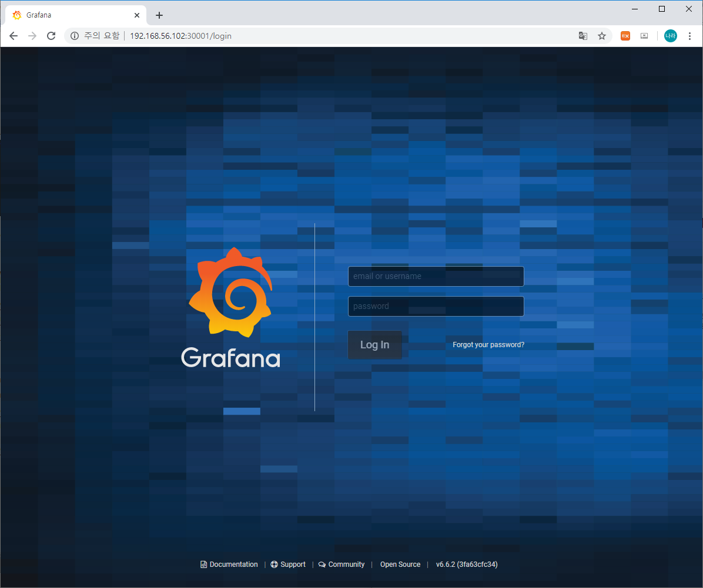Maximize the Chrome window
703x588 pixels.
click(x=662, y=9)
